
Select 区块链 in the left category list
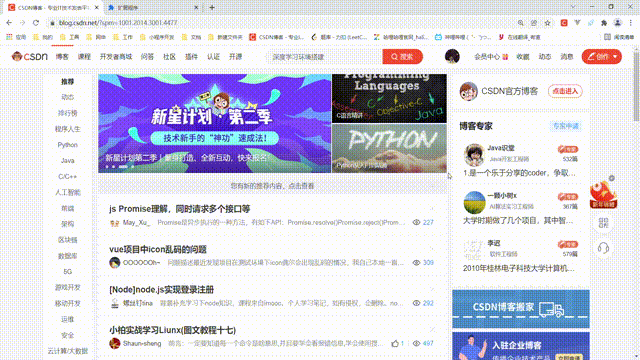pyautogui.click(x=67, y=240)
